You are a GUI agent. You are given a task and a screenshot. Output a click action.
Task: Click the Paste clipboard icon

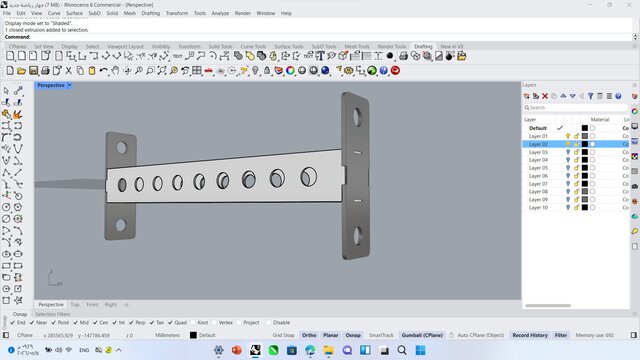[x=92, y=71]
